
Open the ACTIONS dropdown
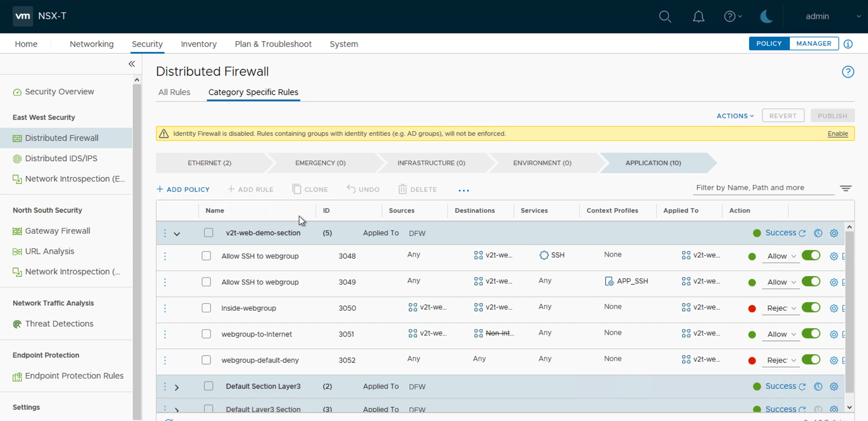coord(735,116)
